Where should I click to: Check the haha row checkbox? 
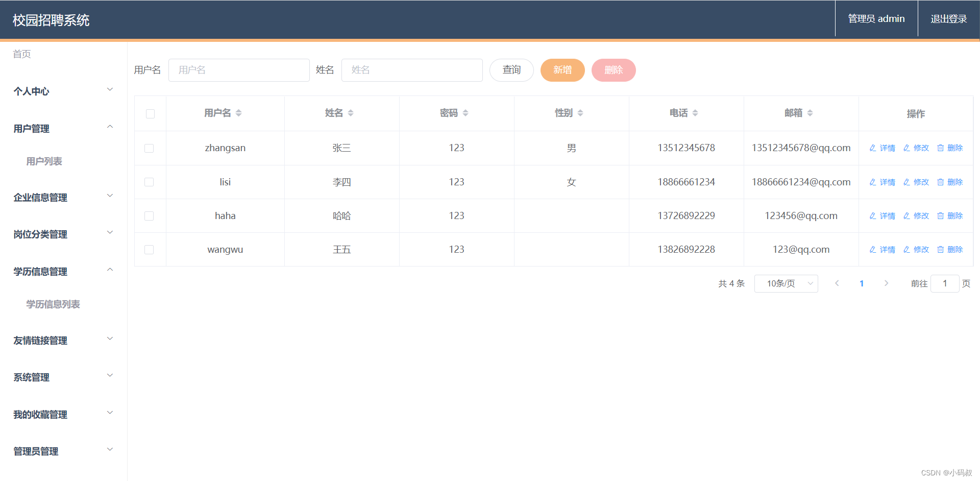pos(149,216)
